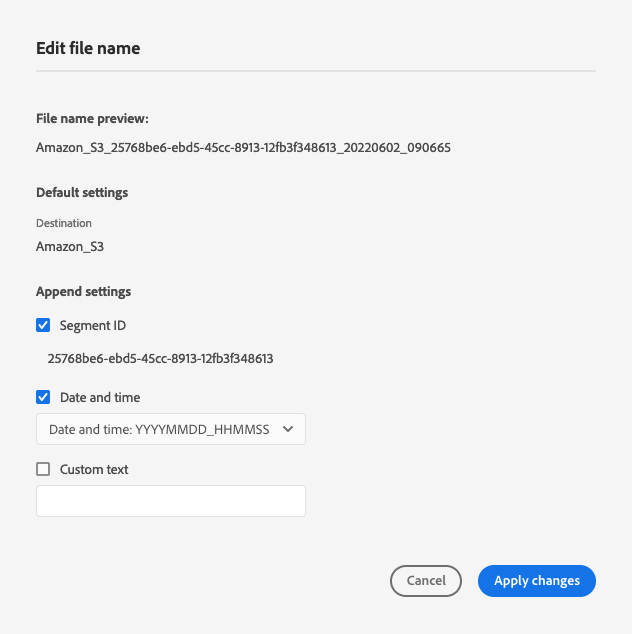The image size is (632, 634).
Task: Click Apply changes button
Action: [x=537, y=581]
